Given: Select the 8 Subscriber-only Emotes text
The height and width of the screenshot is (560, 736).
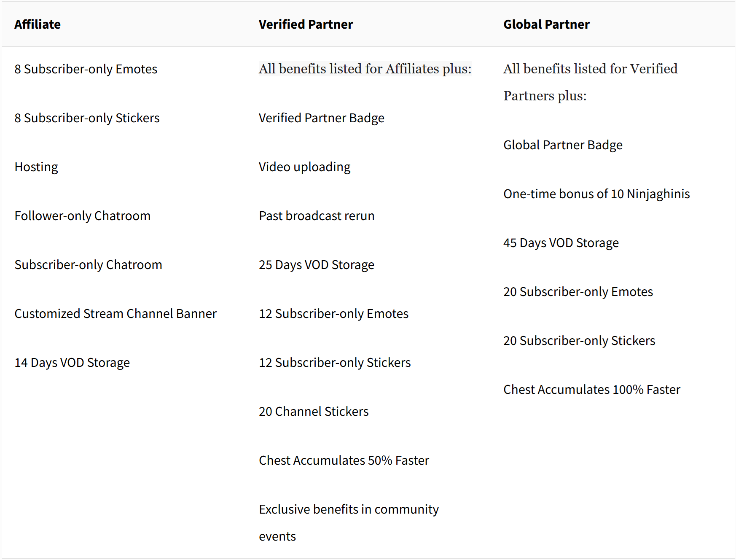Looking at the screenshot, I should (x=86, y=69).
